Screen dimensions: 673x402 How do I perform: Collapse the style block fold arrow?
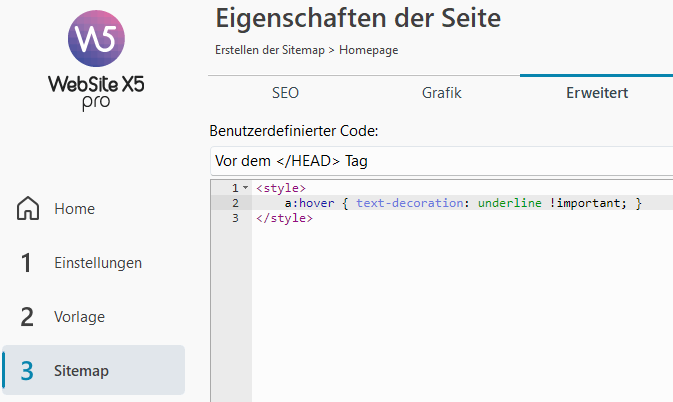(x=245, y=188)
